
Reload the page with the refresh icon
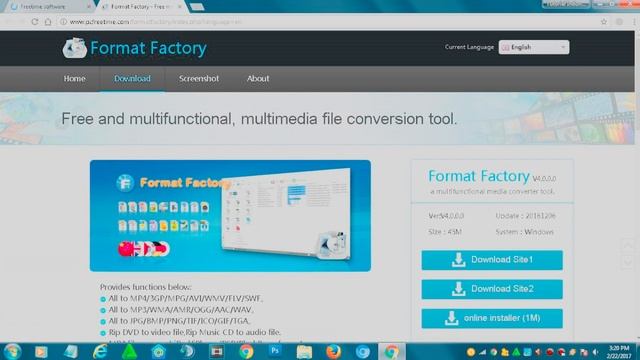point(35,22)
